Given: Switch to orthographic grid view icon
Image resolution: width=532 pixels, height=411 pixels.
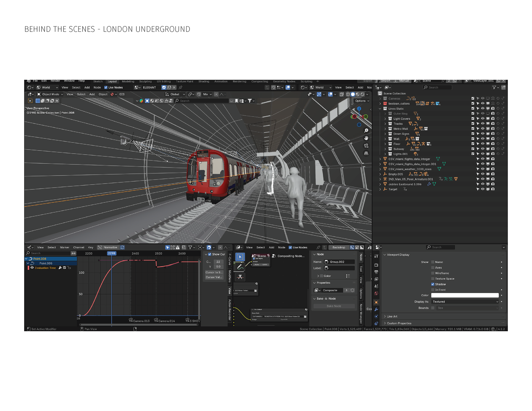Looking at the screenshot, I should [366, 153].
